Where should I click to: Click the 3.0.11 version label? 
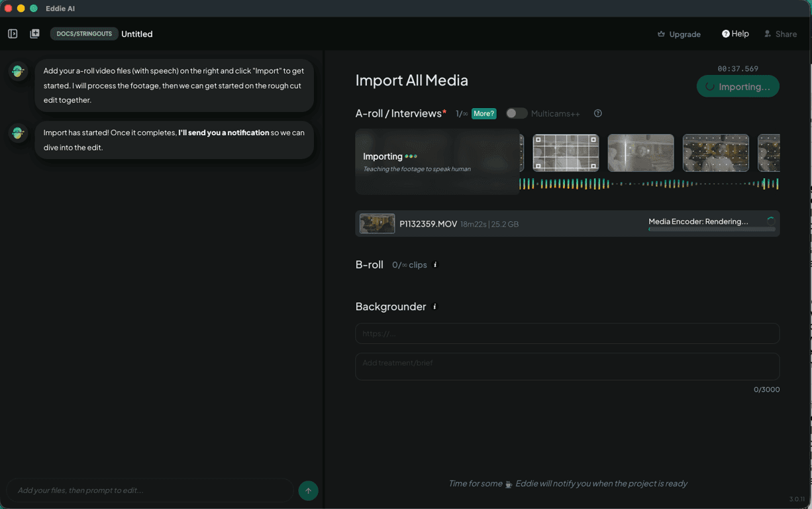797,499
